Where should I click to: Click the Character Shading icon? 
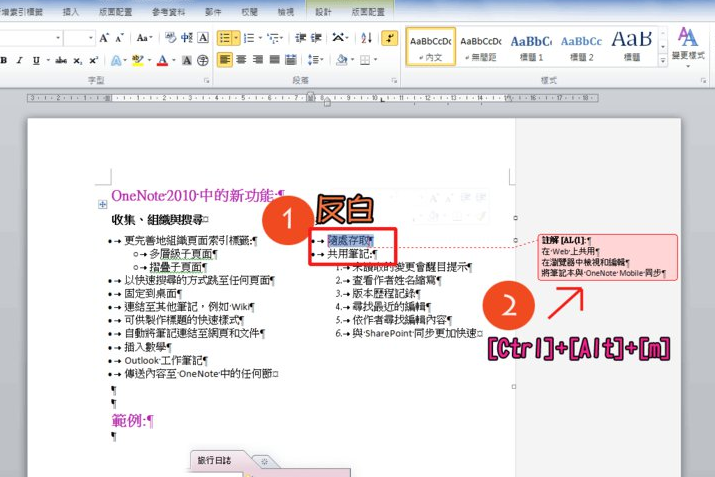pyautogui.click(x=187, y=60)
